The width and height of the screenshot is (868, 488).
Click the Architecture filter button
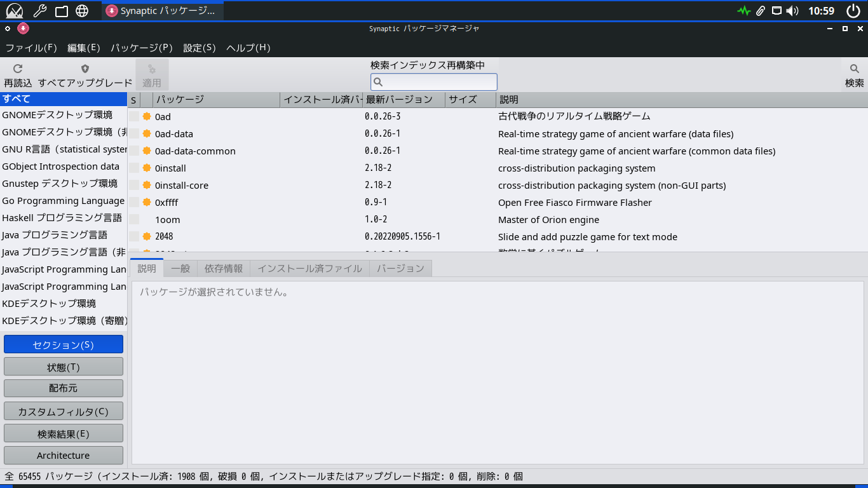(x=64, y=455)
